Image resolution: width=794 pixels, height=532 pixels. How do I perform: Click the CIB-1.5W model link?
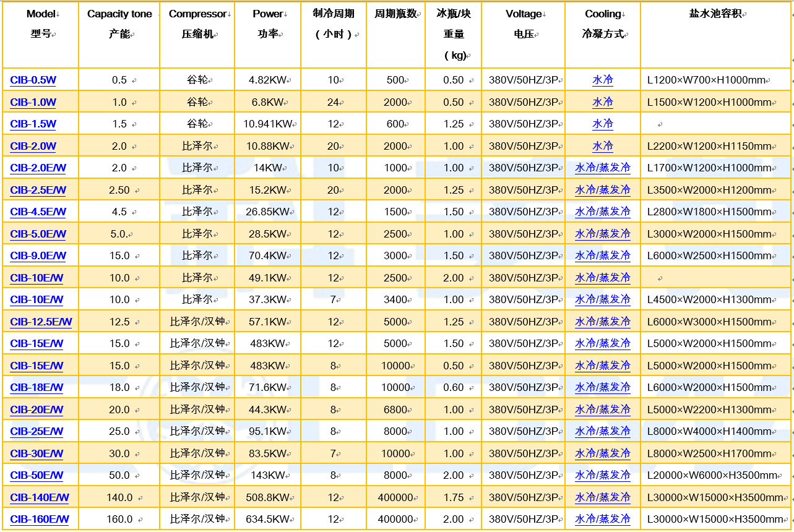point(33,124)
